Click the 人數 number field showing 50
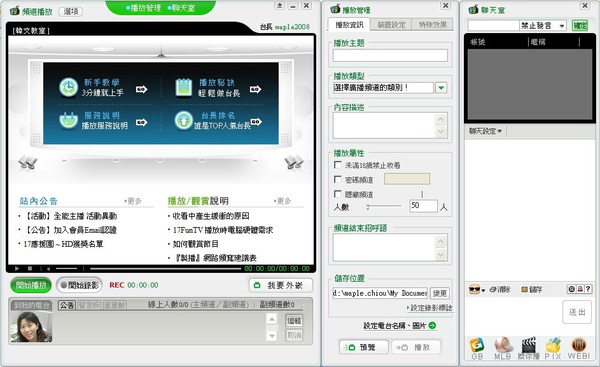Image resolution: width=600 pixels, height=367 pixels. tap(423, 206)
